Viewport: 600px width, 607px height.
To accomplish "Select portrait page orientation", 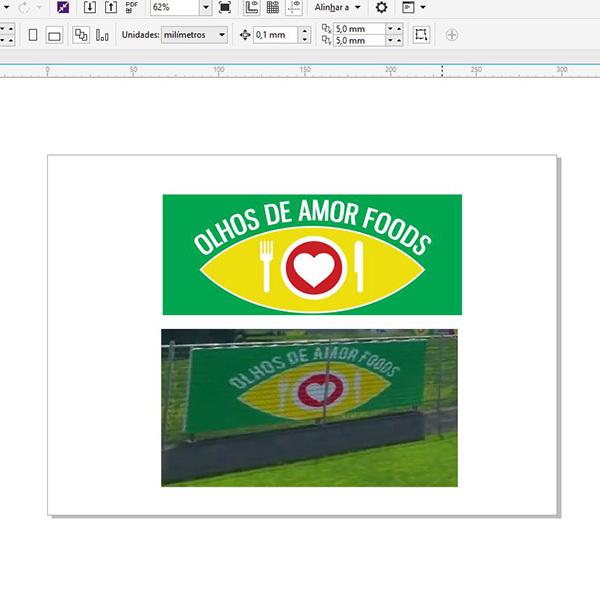I will [33, 35].
